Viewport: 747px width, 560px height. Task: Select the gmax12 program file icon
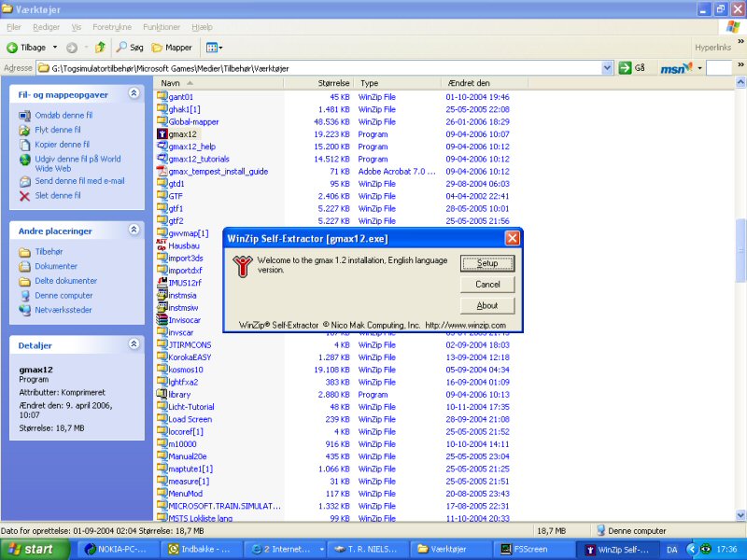pos(162,134)
